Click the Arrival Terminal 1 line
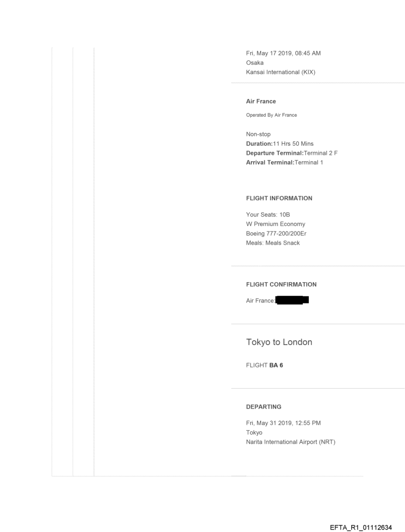 284,163
